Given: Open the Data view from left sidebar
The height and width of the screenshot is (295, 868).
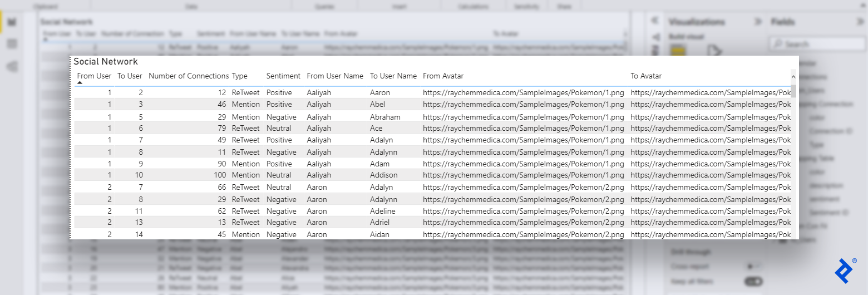Looking at the screenshot, I should 12,44.
